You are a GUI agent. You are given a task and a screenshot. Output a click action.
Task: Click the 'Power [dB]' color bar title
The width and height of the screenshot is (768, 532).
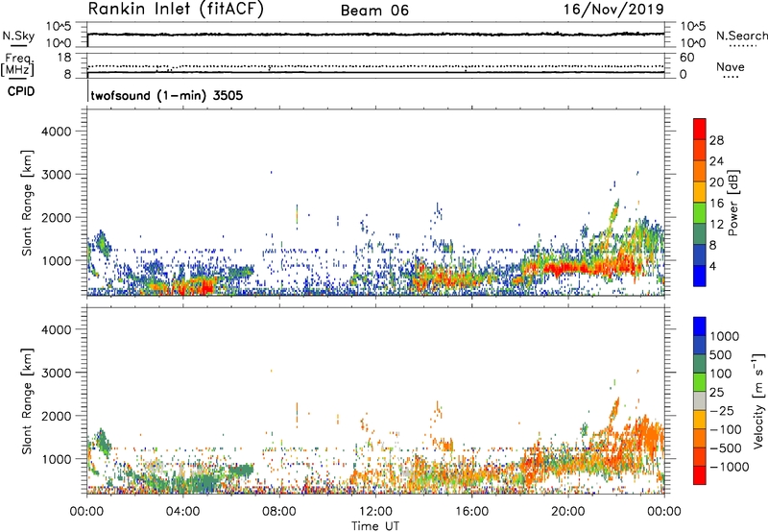pyautogui.click(x=732, y=203)
